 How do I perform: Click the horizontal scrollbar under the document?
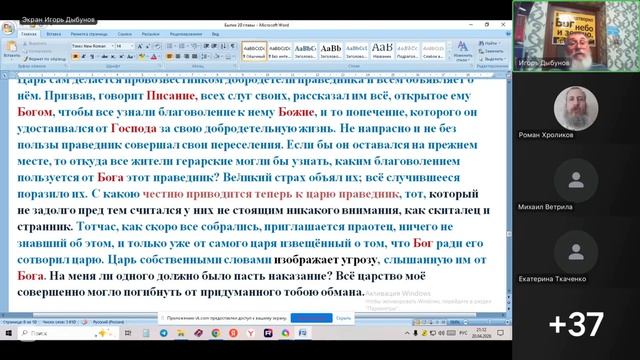(253, 315)
